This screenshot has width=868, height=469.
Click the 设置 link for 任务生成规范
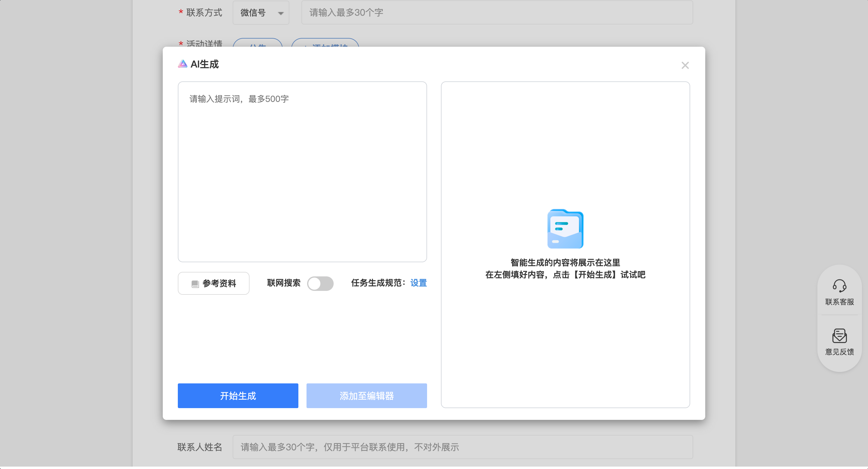click(x=418, y=283)
